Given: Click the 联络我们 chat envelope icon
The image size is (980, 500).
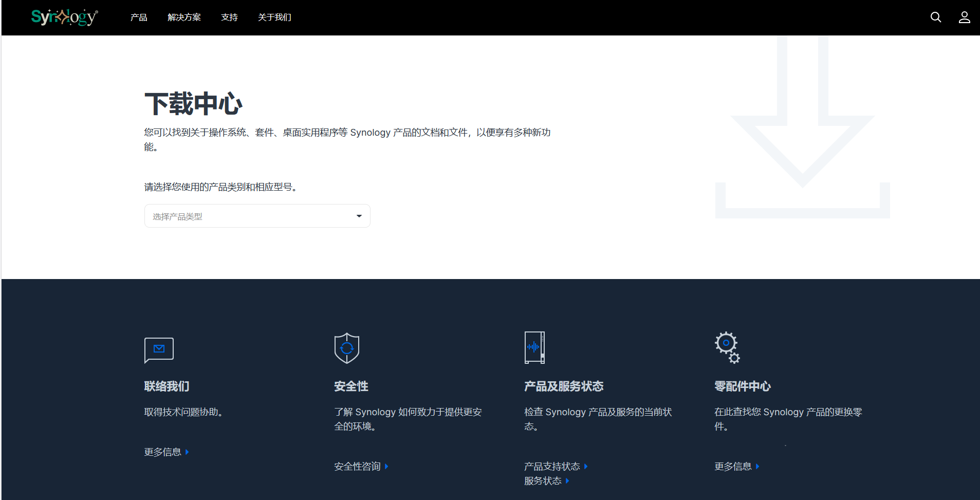Looking at the screenshot, I should [159, 349].
